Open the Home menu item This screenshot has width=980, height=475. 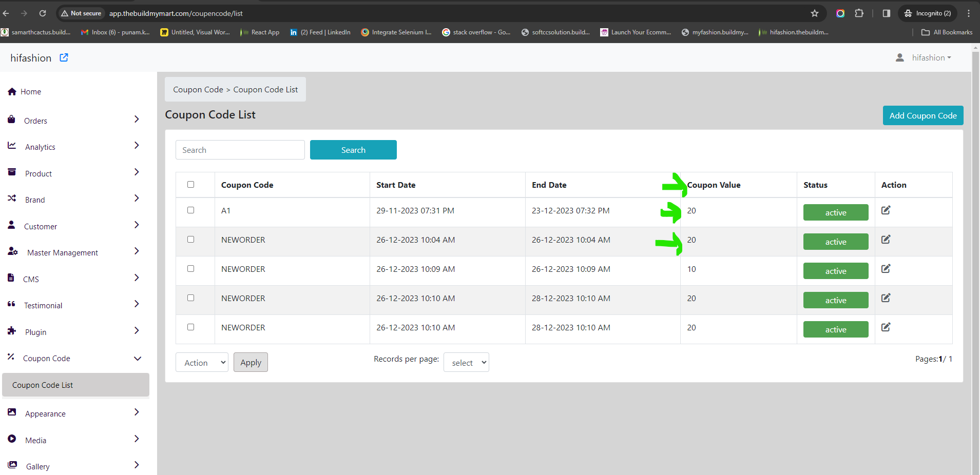point(31,92)
